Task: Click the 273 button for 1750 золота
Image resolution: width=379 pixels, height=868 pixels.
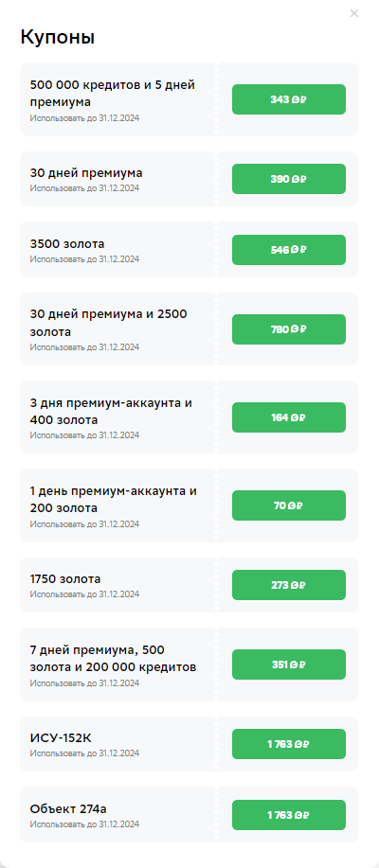Action: click(x=289, y=585)
